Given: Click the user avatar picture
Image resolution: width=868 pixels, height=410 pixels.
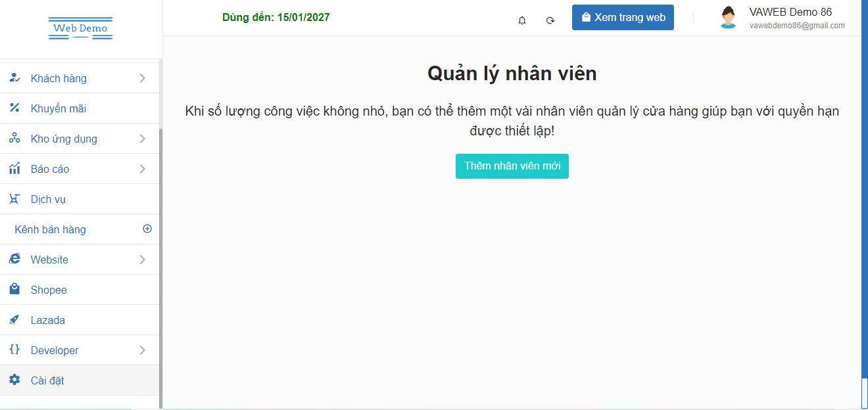Looking at the screenshot, I should tap(728, 18).
